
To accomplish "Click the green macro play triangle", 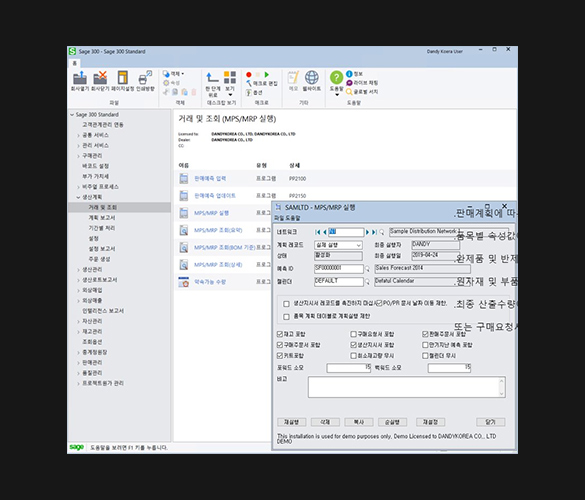I will click(266, 75).
